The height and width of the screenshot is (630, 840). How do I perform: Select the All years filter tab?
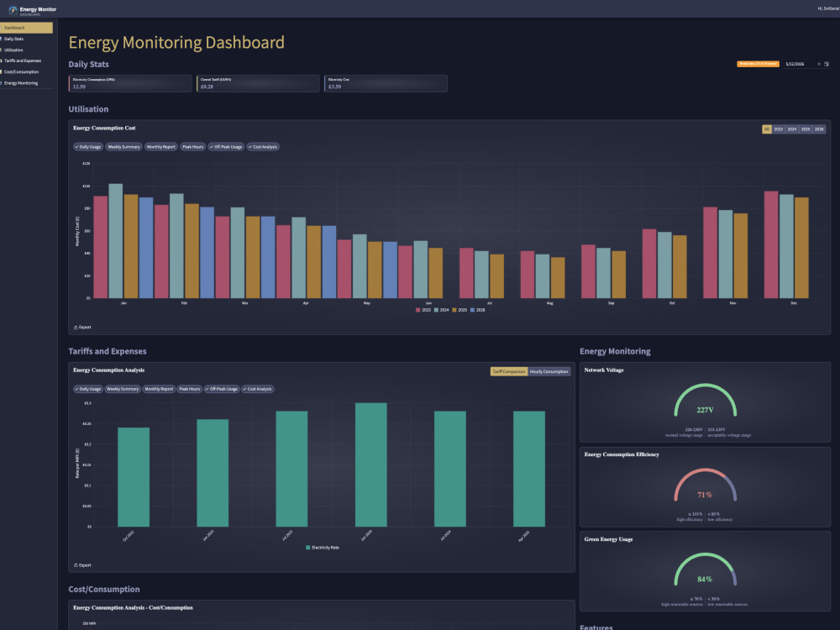coord(767,129)
